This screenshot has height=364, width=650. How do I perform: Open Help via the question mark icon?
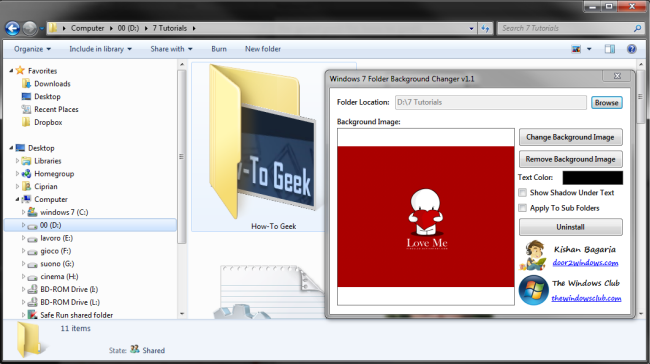point(631,49)
